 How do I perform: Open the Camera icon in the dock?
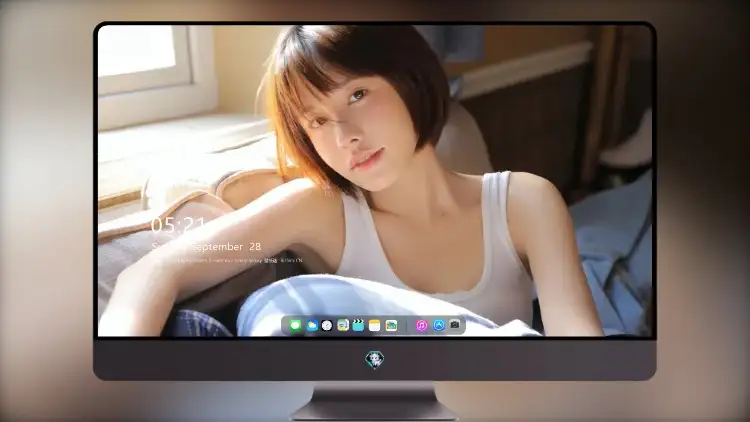(x=455, y=325)
